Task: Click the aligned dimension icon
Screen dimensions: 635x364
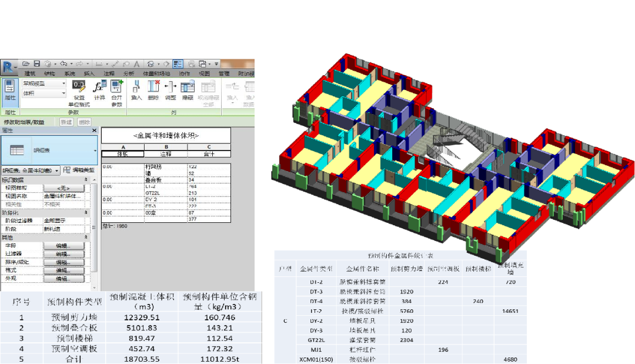Action: [115, 64]
